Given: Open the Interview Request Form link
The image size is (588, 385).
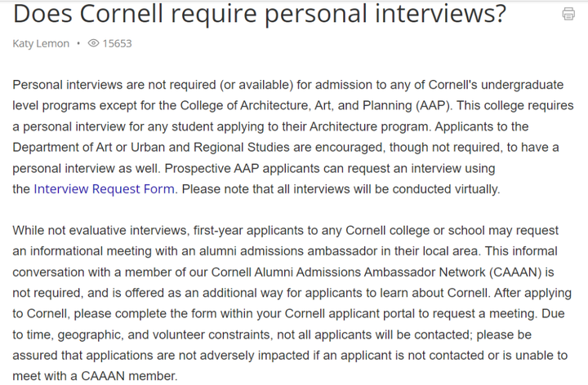Looking at the screenshot, I should click(x=104, y=188).
